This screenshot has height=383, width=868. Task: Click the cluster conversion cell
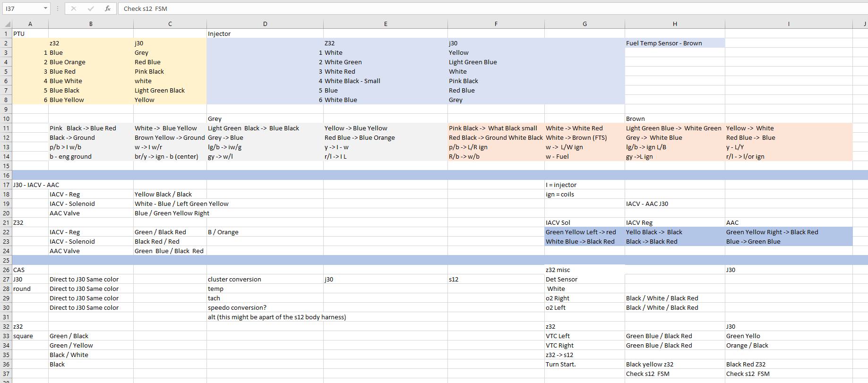point(265,279)
